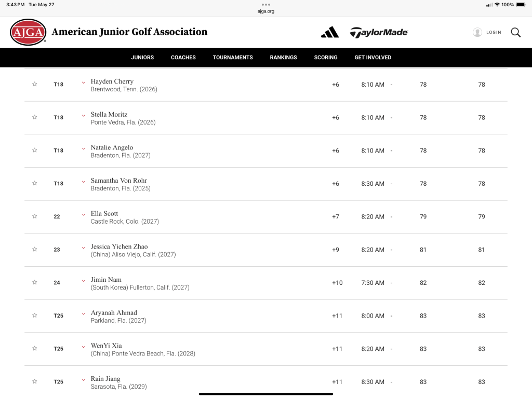Click the LOGIN link
The height and width of the screenshot is (398, 532).
[x=494, y=32]
